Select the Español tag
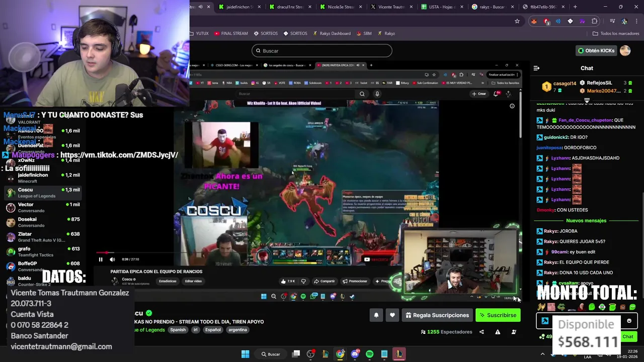Viewport: 644px width, 362px height. pyautogui.click(x=213, y=330)
